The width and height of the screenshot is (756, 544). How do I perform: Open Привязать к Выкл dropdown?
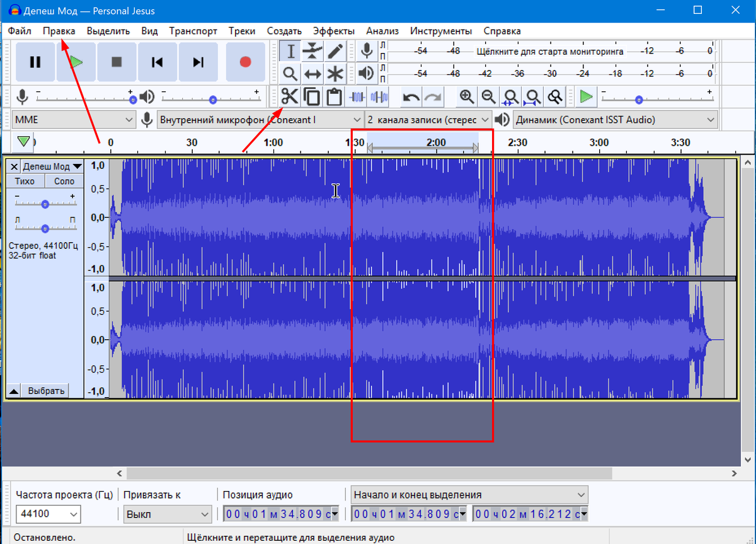tap(168, 514)
